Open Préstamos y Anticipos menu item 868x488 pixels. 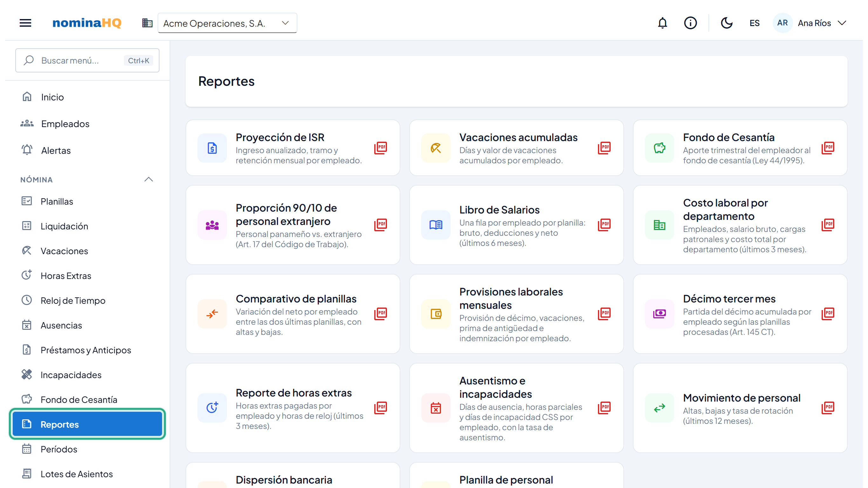87,350
